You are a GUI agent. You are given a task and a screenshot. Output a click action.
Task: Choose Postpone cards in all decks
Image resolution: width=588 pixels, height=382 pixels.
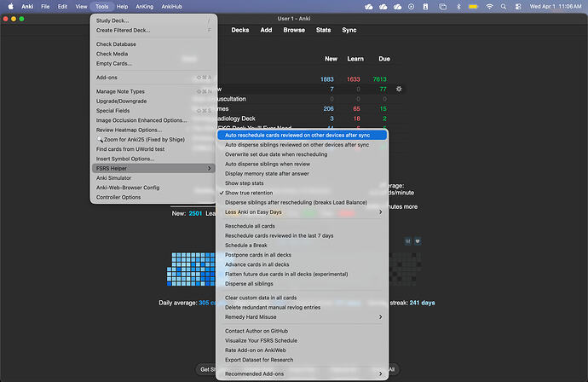[303, 255]
